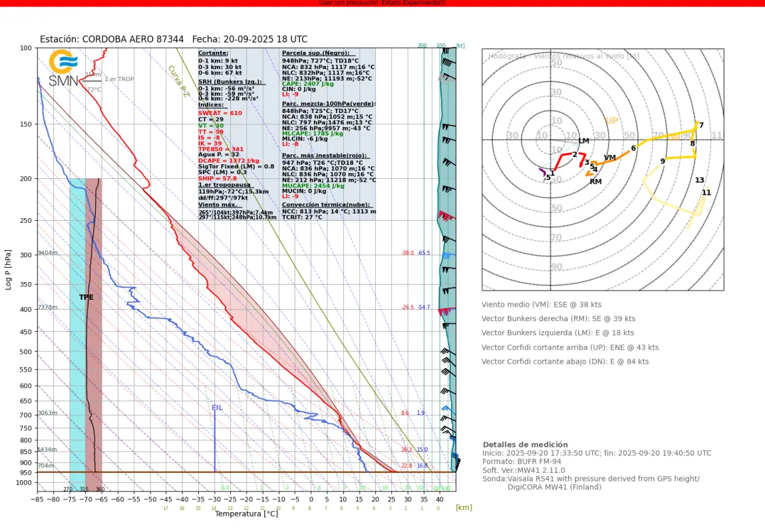The height and width of the screenshot is (532, 765).
Task: Click the MLCAPE: 1785 J/kg value
Action: point(312,133)
